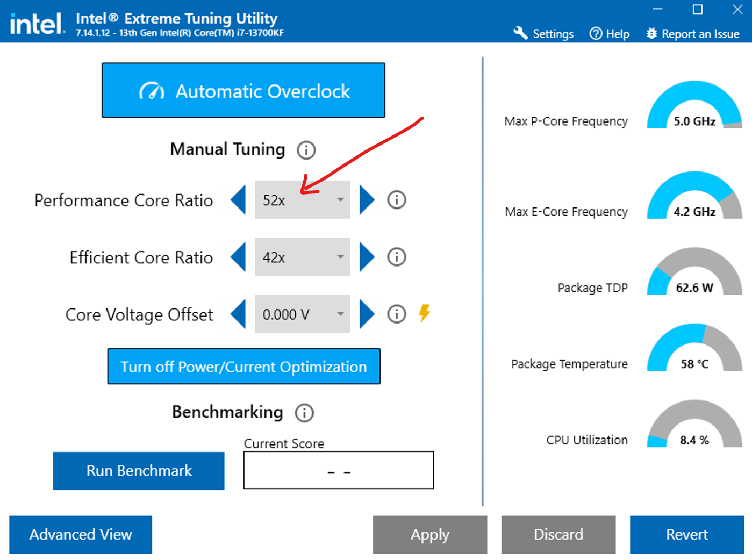Decrease Efficient Core Ratio with left arrow
This screenshot has height=560, width=752.
(238, 257)
